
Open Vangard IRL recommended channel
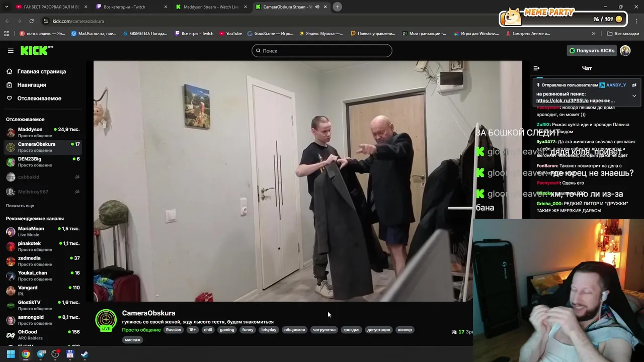click(x=43, y=291)
